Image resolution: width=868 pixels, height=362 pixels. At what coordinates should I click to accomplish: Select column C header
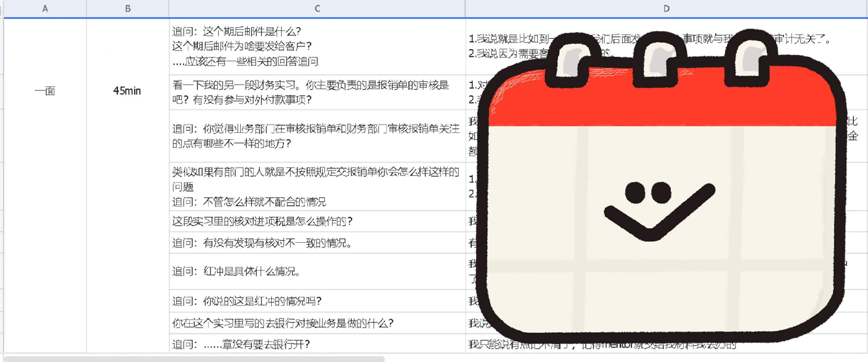point(317,9)
